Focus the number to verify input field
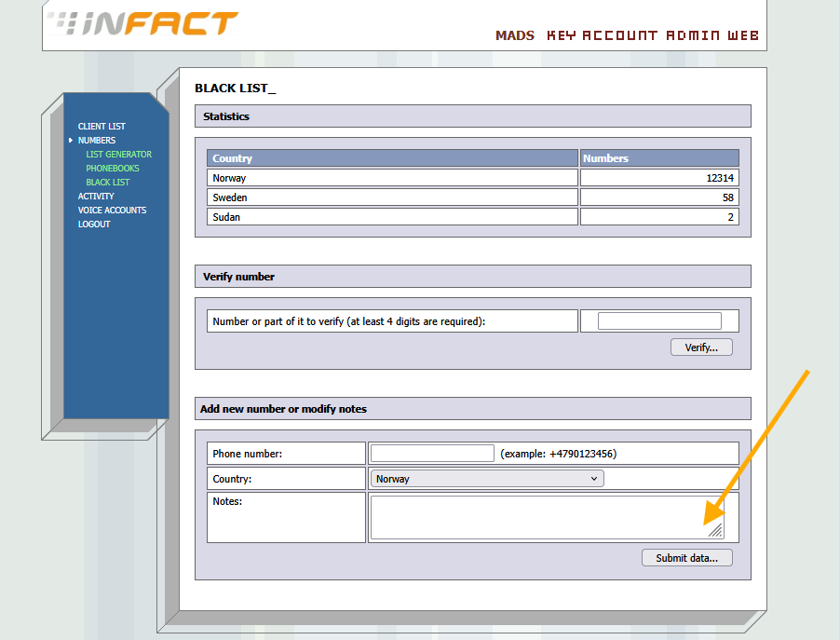The height and width of the screenshot is (640, 840). 659,321
